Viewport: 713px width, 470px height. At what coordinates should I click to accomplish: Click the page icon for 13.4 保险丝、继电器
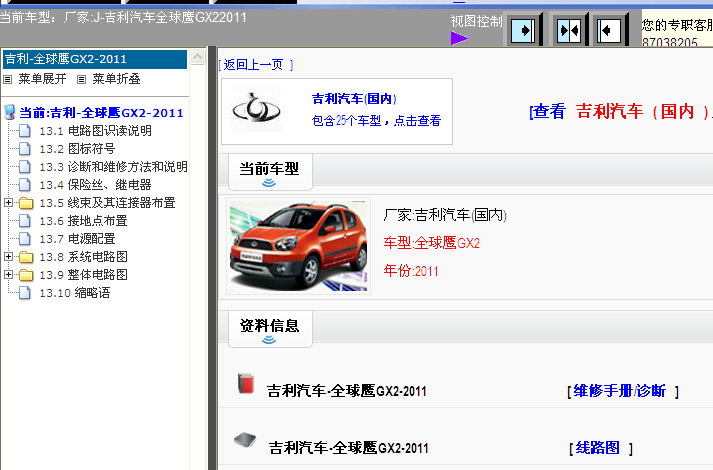coord(25,185)
